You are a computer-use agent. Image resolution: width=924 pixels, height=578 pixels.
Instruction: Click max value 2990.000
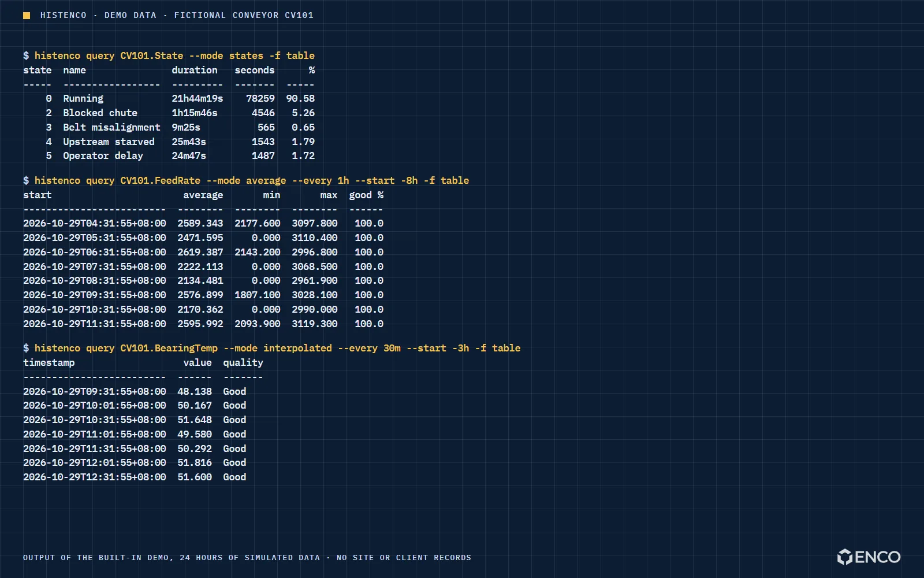(x=315, y=309)
